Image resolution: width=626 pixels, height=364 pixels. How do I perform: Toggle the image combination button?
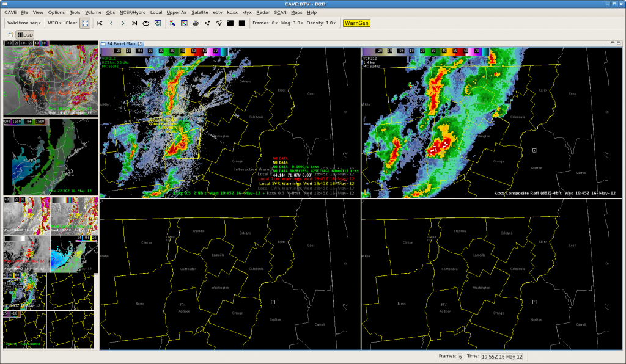pos(172,23)
